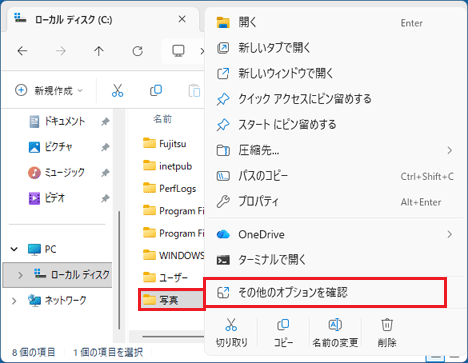Select ローカル ディスク in navigation pane

[57, 275]
